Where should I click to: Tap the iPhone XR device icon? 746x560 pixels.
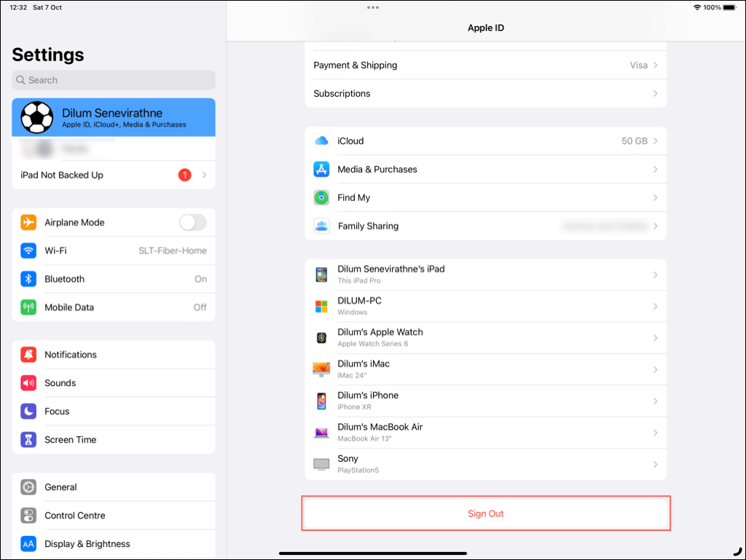point(321,401)
